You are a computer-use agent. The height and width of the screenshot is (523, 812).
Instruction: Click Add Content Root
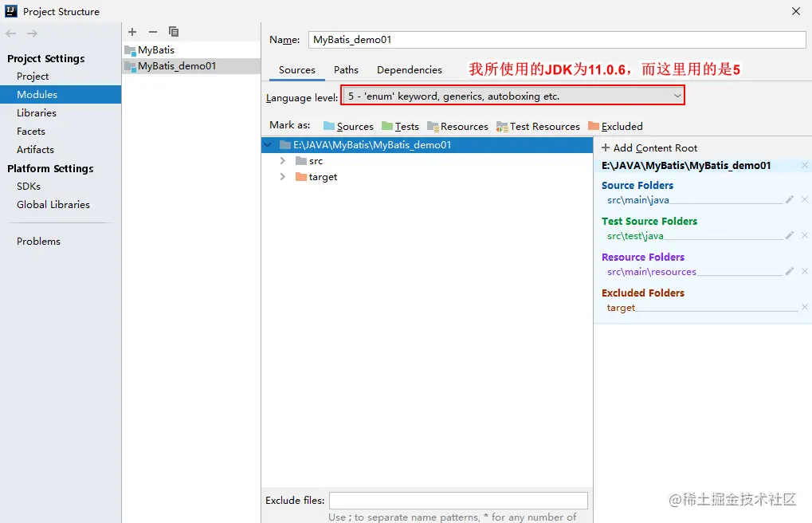[x=649, y=148]
